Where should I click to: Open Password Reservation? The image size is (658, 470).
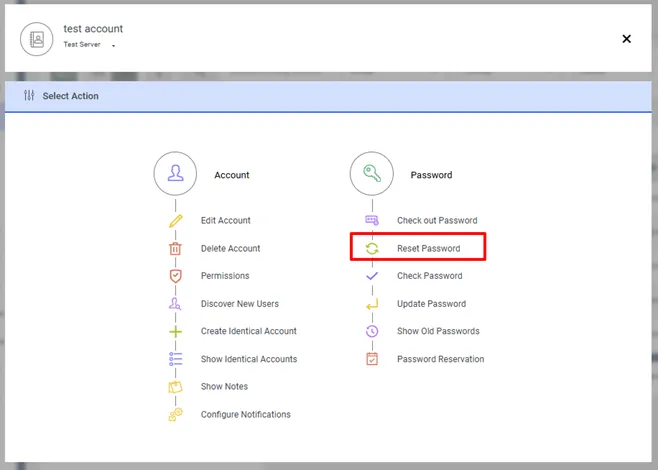441,359
